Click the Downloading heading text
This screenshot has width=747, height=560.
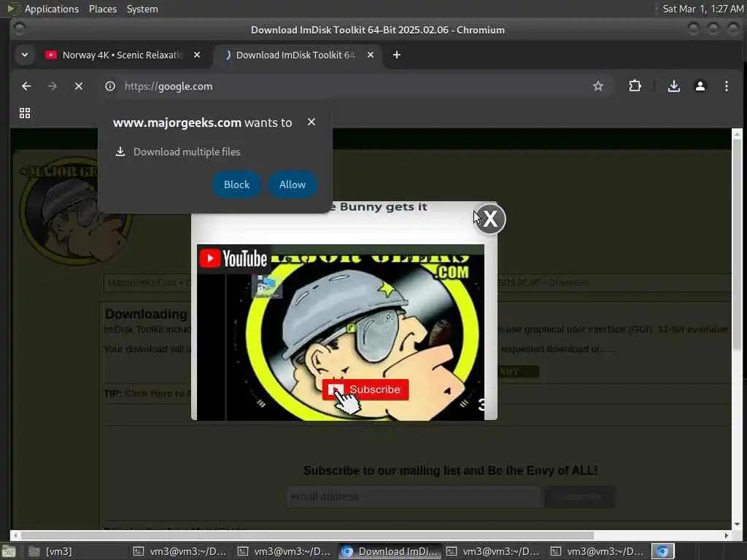(x=146, y=314)
